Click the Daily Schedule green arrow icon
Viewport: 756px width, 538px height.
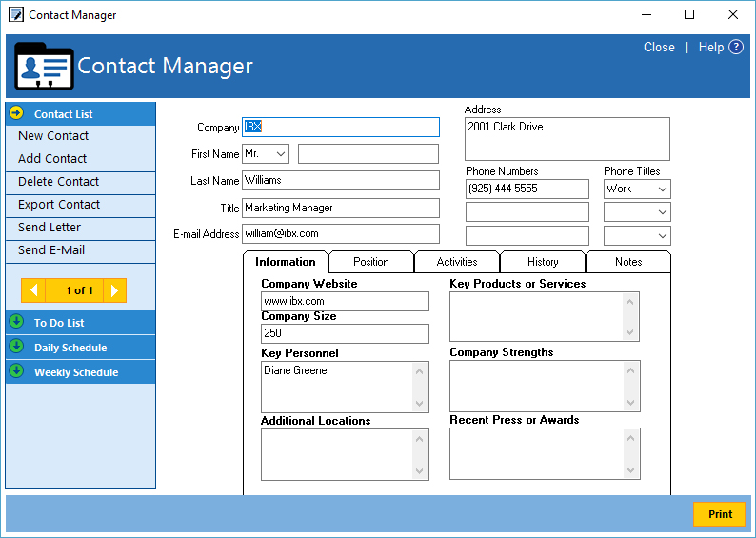click(16, 347)
